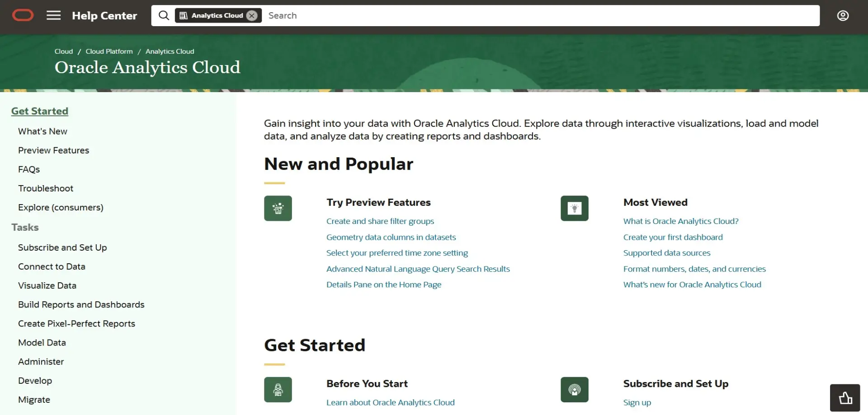Click the Before You Start heading
The width and height of the screenshot is (868, 415).
[367, 383]
